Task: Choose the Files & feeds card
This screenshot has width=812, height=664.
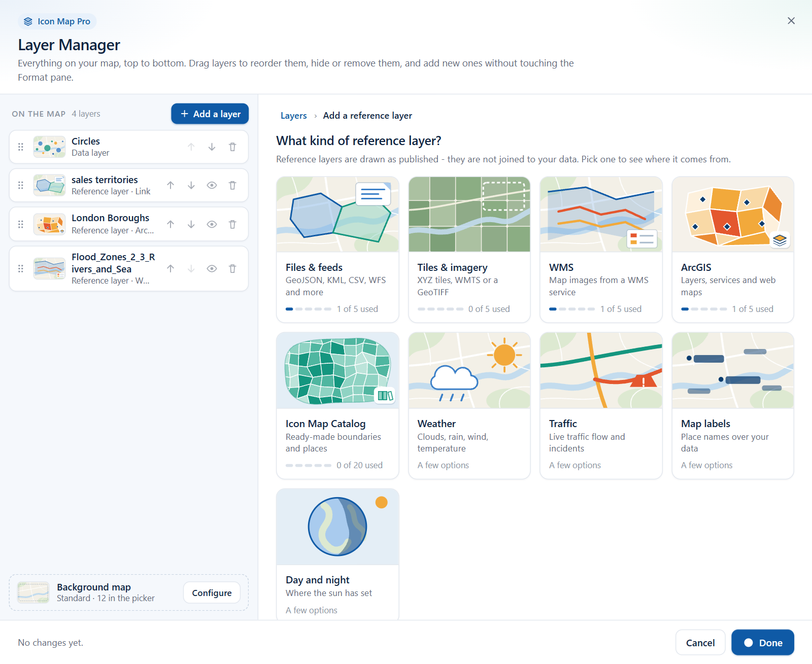Action: coord(337,250)
